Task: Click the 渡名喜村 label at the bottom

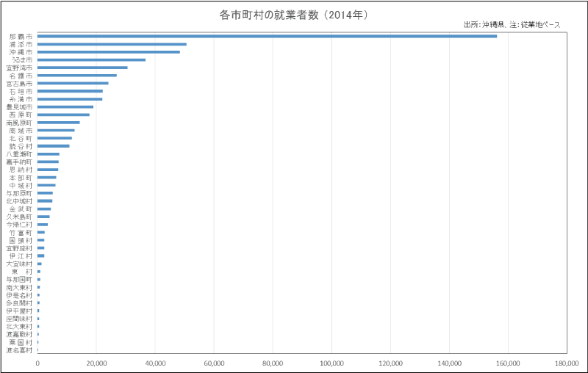Action: [x=19, y=350]
